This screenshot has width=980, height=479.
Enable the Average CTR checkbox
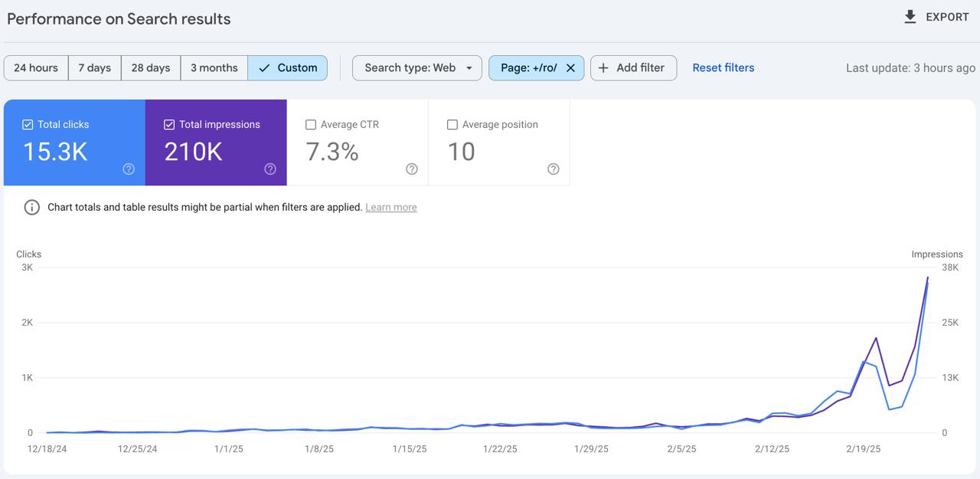311,124
